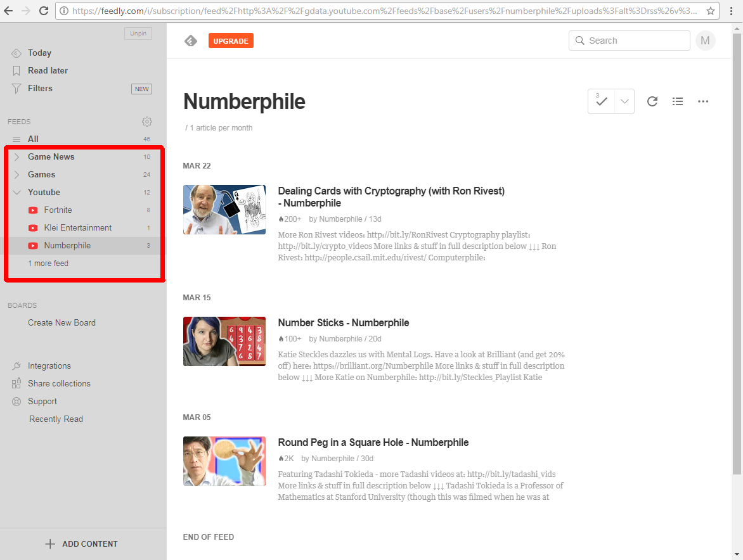Click the Share collections icon
Image resolution: width=743 pixels, height=560 pixels.
click(16, 383)
